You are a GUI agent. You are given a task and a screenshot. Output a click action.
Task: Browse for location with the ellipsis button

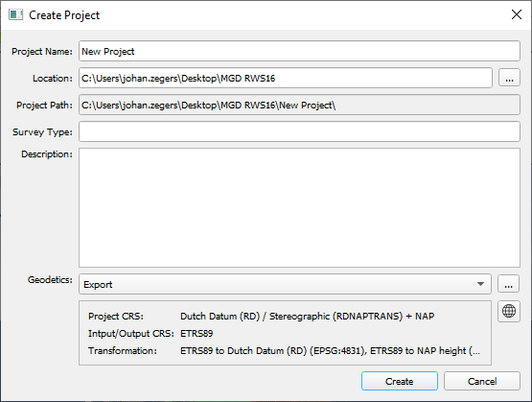coord(509,78)
